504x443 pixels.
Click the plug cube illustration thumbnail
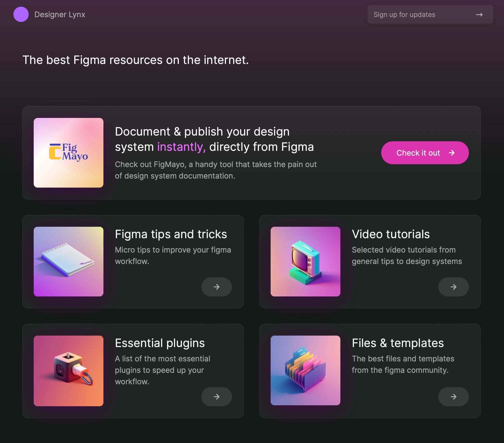(69, 371)
